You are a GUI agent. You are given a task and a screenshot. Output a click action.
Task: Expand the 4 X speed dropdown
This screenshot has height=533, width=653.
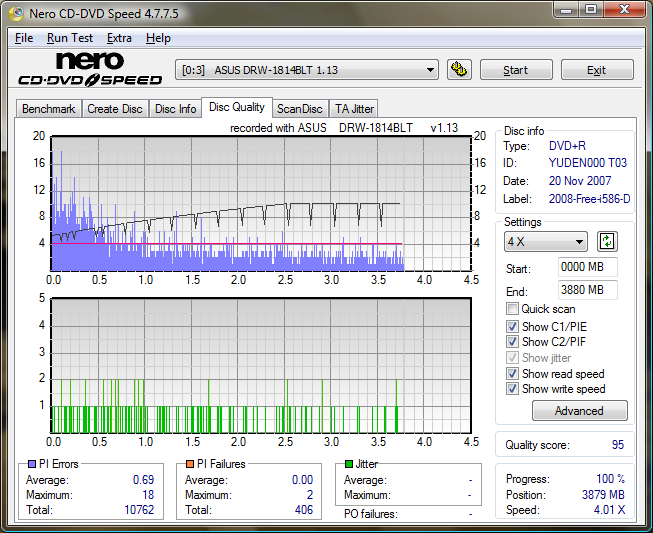[546, 242]
